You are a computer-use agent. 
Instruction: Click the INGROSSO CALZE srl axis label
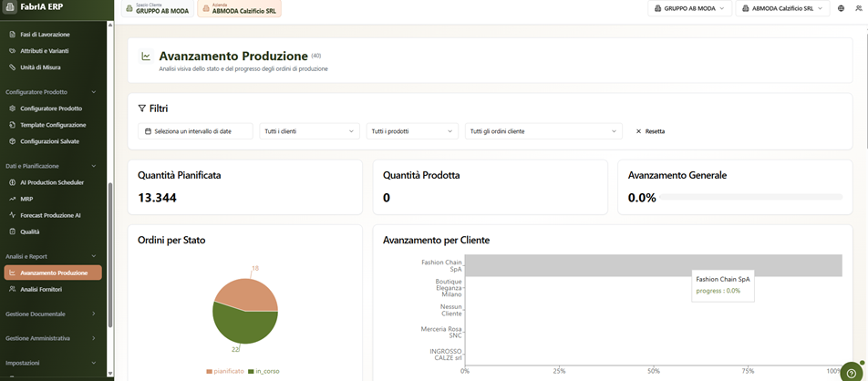(x=446, y=355)
